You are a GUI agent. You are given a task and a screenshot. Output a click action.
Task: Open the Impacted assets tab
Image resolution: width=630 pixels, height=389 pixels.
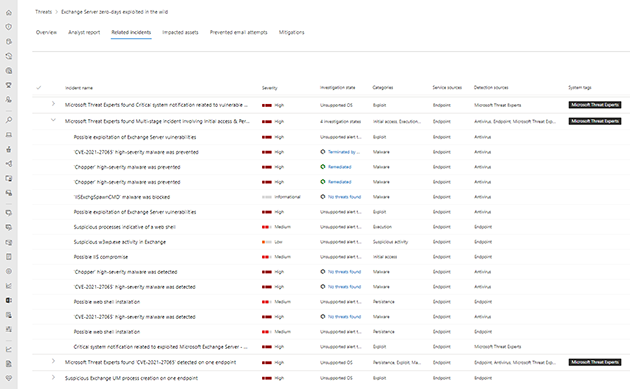click(180, 33)
